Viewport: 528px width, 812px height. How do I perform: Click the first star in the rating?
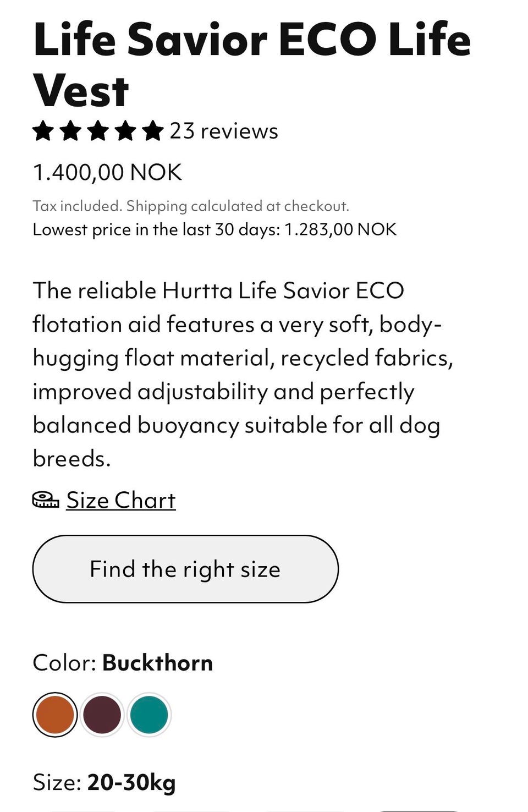[x=43, y=131]
